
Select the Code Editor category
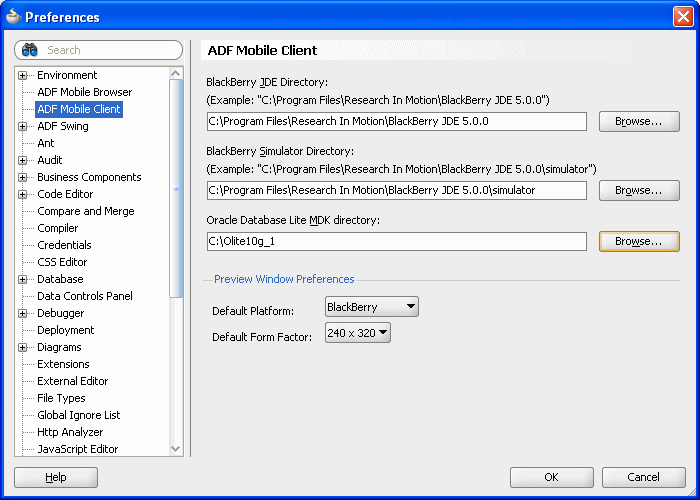point(65,194)
